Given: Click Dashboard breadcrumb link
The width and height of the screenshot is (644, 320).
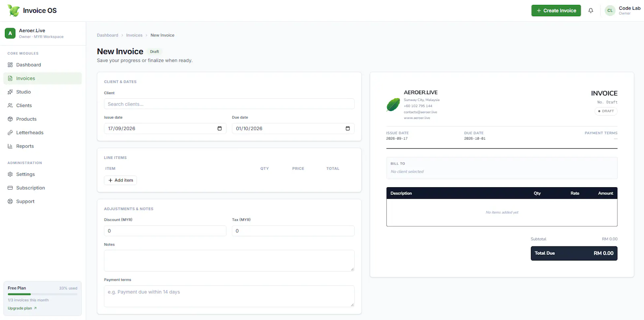Looking at the screenshot, I should (x=107, y=35).
